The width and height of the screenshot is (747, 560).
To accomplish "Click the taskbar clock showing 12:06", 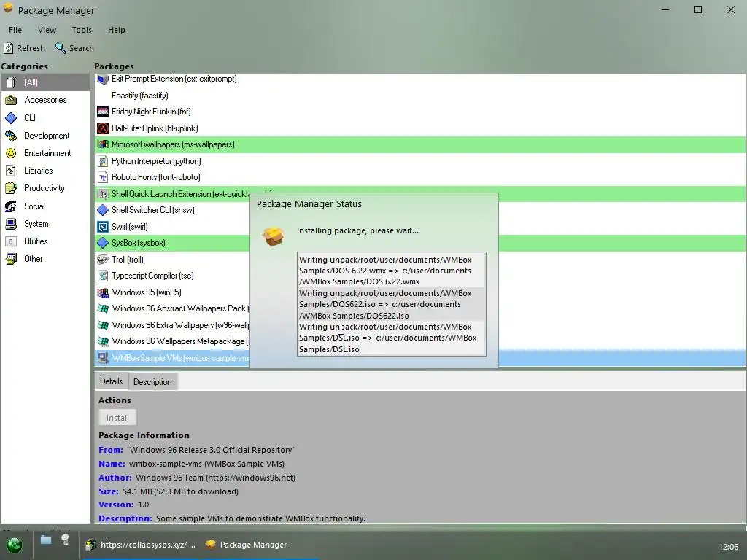I will [x=728, y=547].
